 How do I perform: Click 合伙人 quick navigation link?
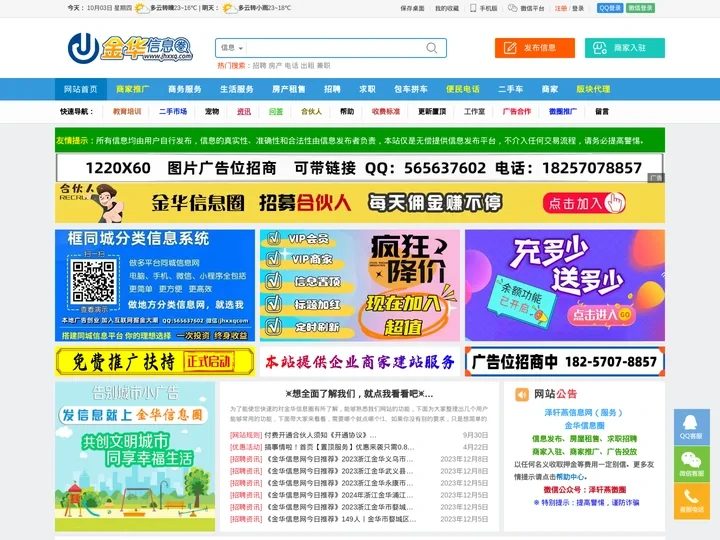(311, 112)
